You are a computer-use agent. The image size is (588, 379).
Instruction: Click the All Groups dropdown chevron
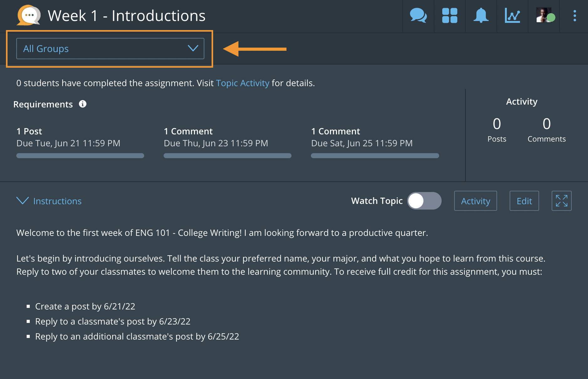(x=193, y=48)
